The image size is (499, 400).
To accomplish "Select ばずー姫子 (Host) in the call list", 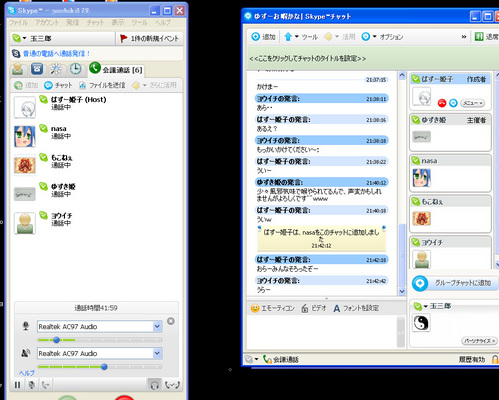I will click(97, 107).
